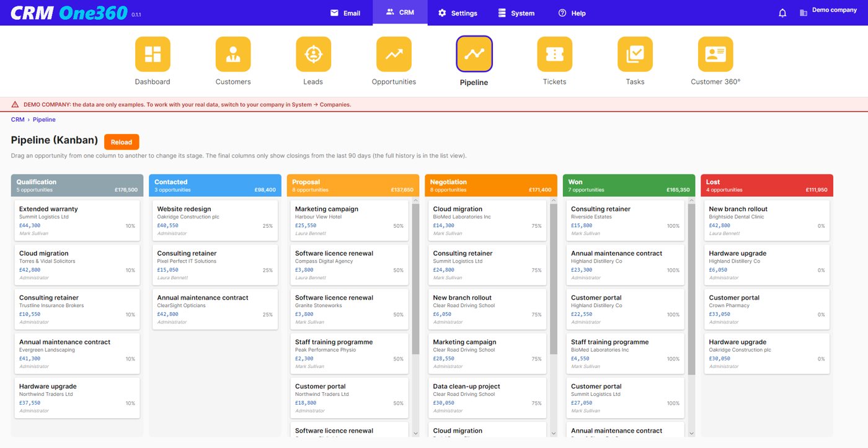Open the Data clean-up project card

tap(488, 398)
